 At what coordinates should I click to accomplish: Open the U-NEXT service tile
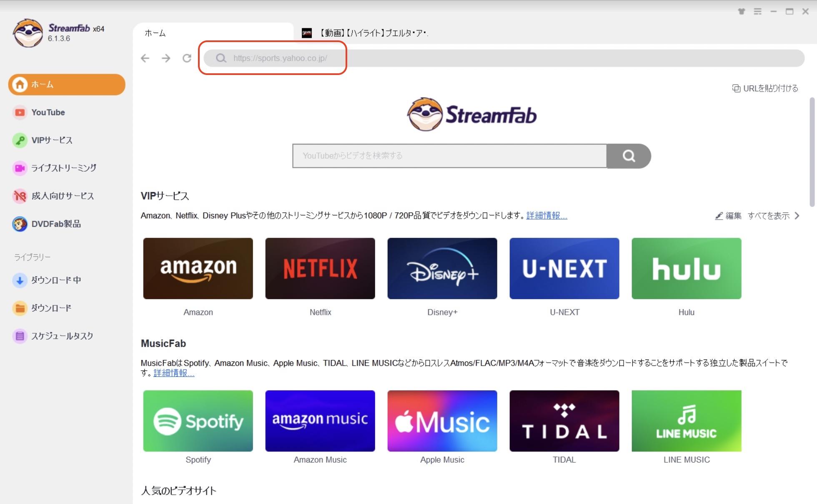point(564,269)
